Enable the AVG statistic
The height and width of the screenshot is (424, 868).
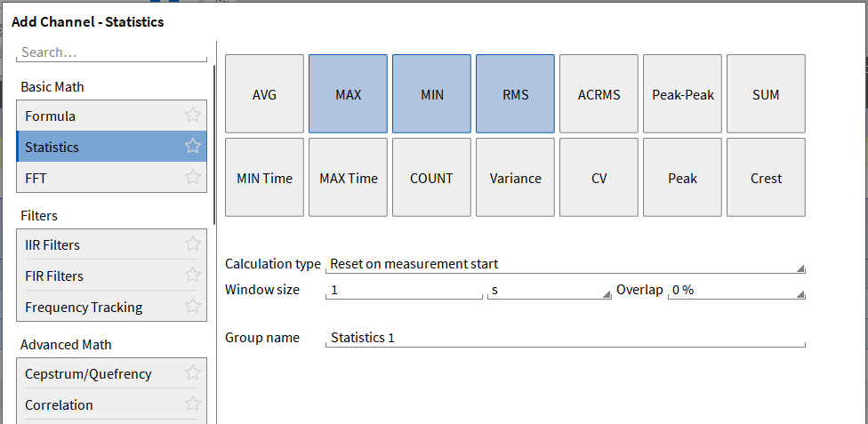pos(264,94)
